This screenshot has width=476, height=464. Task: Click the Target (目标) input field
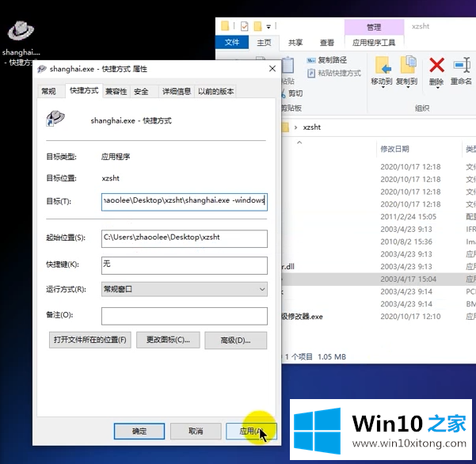(185, 202)
